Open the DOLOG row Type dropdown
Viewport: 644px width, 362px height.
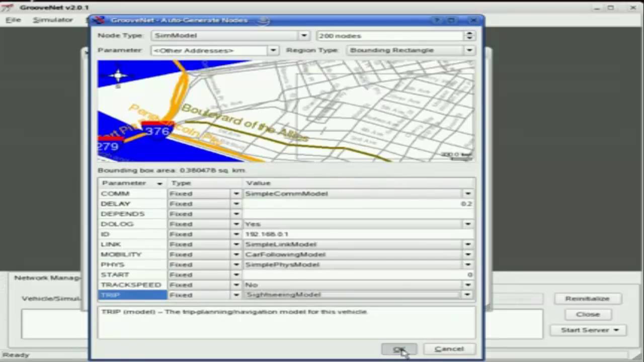click(x=236, y=224)
